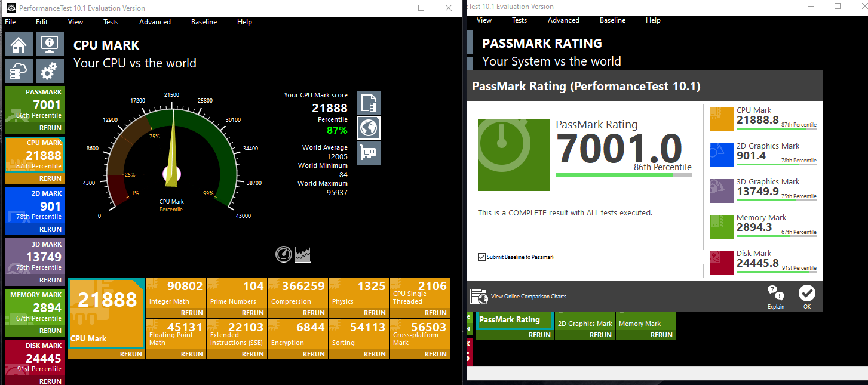Switch to distribution chart view icon
Viewport: 868px width, 385px height.
click(x=303, y=254)
